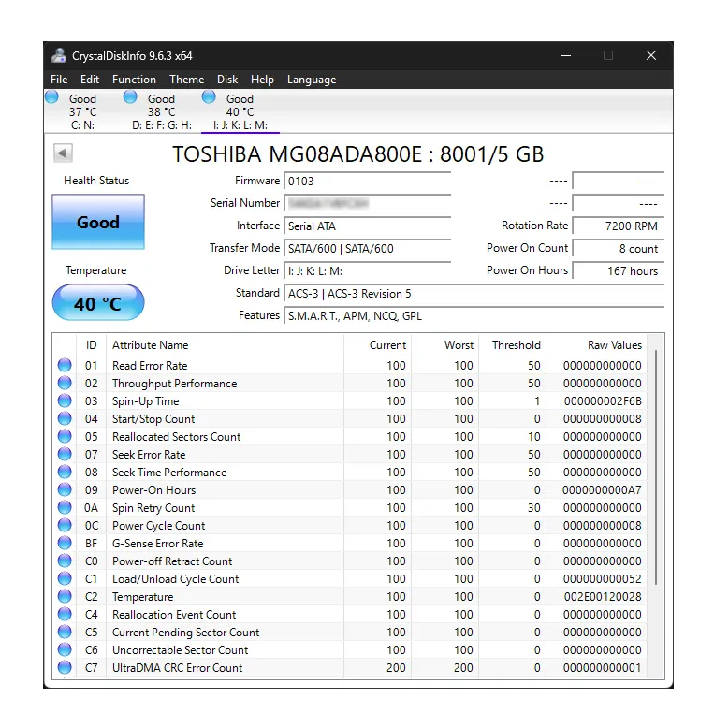Select the C: N: disk at 37 °C
This screenshot has width=714, height=728.
pos(82,111)
